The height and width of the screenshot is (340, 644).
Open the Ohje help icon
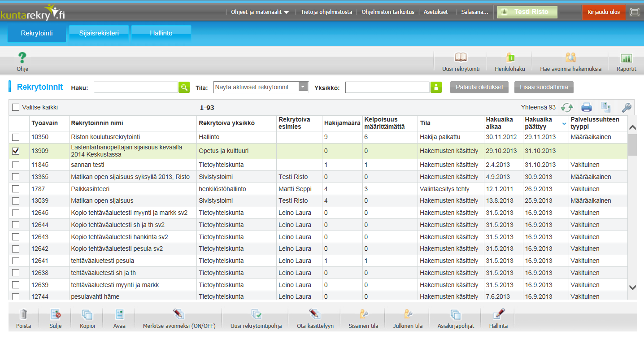click(22, 58)
